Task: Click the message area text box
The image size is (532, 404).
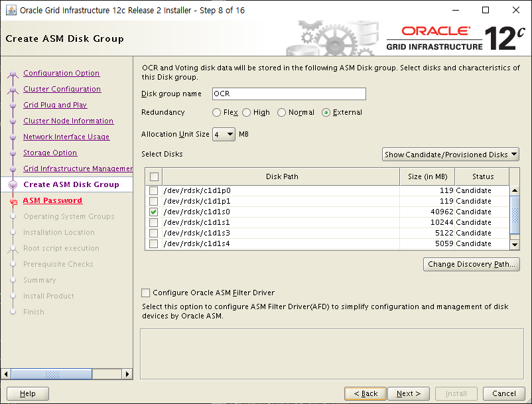Action: (332, 354)
